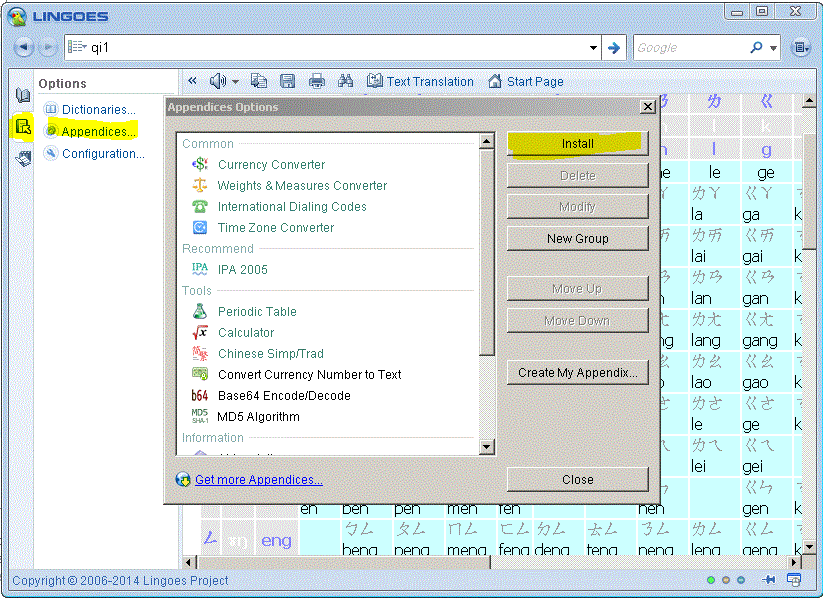Click the pin icon in status bar

point(768,580)
